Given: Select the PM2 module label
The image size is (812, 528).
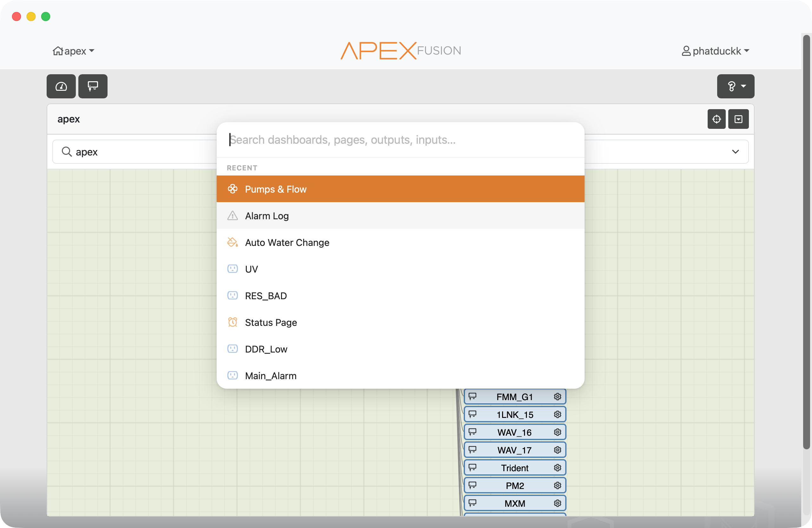Looking at the screenshot, I should [x=515, y=486].
